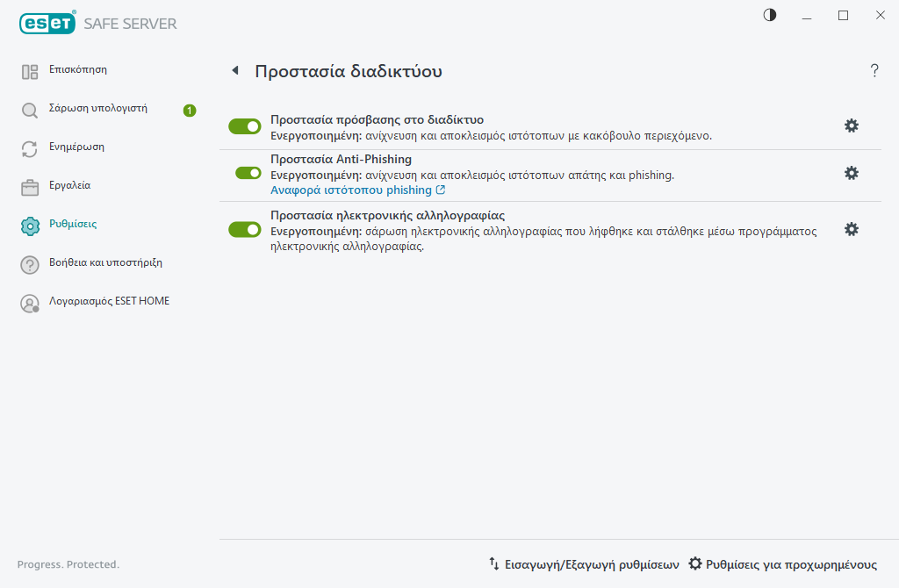Image resolution: width=899 pixels, height=588 pixels.
Task: Open Λογαριασμός ESET HOME account icon
Action: 30,304
